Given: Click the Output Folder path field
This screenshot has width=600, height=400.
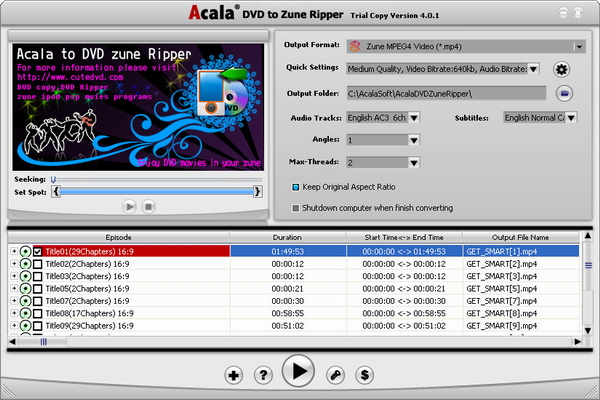Looking at the screenshot, I should tap(446, 93).
